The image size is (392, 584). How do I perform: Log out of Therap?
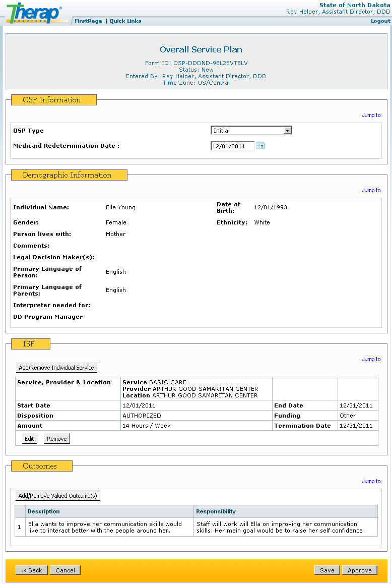click(x=380, y=21)
